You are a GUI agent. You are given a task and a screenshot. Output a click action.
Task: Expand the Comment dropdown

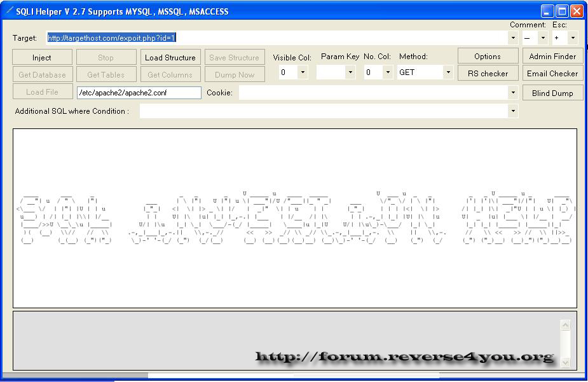(x=543, y=38)
